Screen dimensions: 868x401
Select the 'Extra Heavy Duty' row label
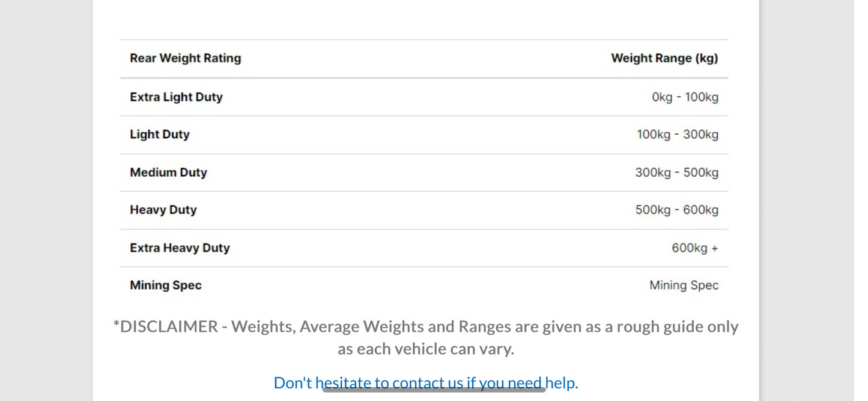pos(180,248)
